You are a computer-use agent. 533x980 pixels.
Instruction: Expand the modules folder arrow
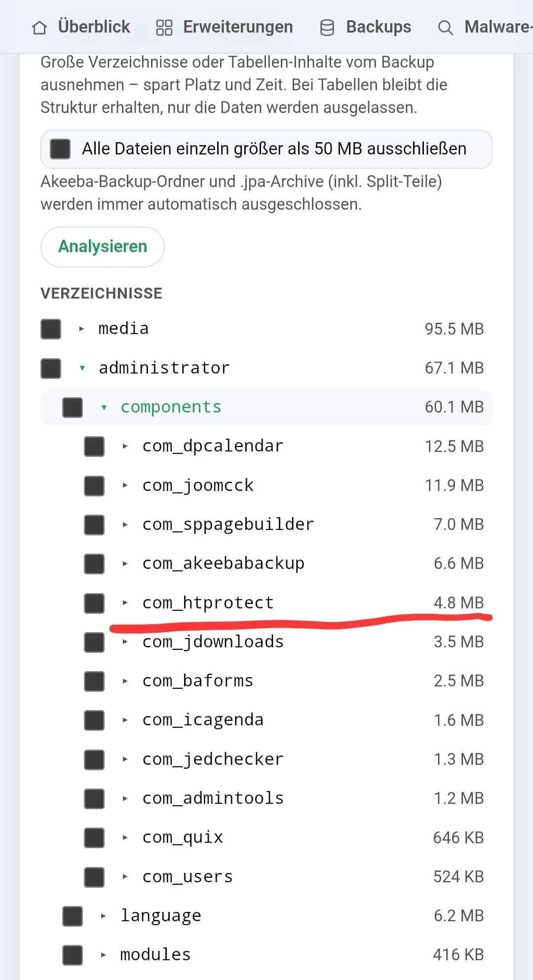tap(103, 955)
